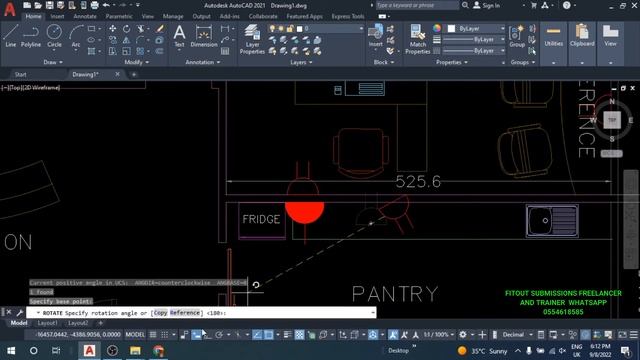Expand the Draw panel
This screenshot has height=360, width=640.
point(53,62)
